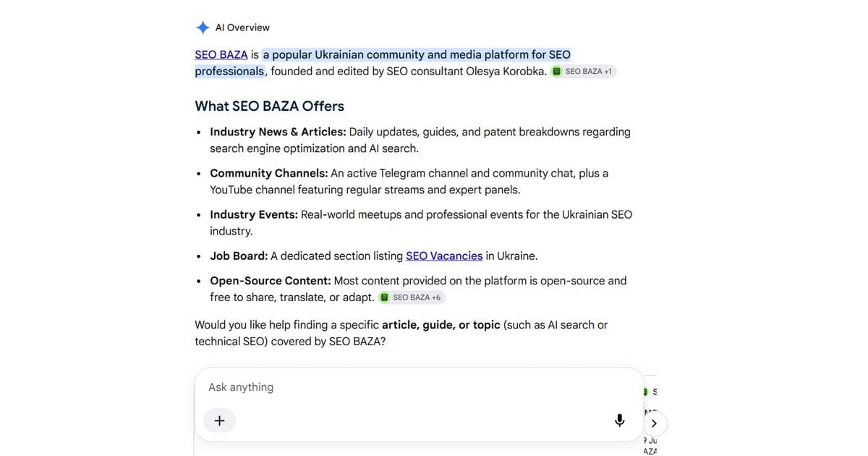The image size is (868, 456).
Task: Click the 'What SEO BAZA Offers' heading
Action: pyautogui.click(x=269, y=106)
